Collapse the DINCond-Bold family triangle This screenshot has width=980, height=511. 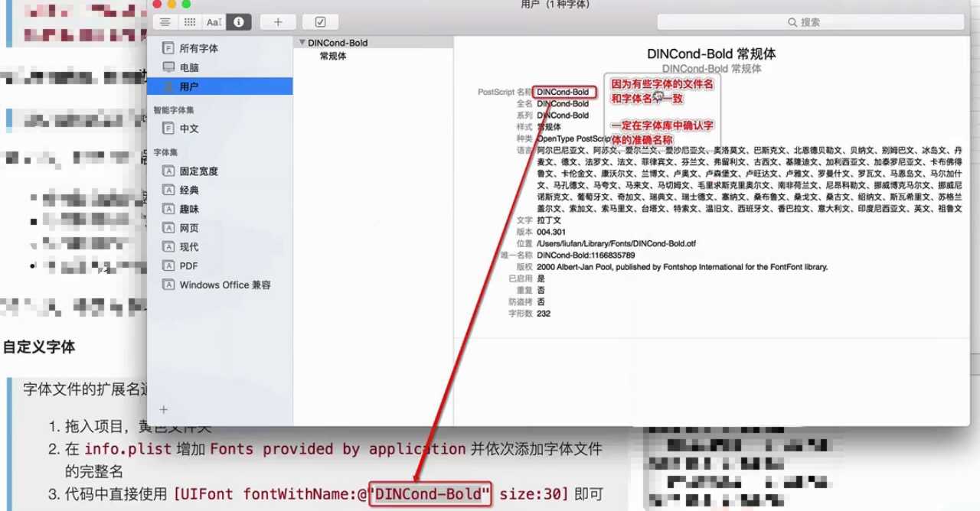point(302,43)
